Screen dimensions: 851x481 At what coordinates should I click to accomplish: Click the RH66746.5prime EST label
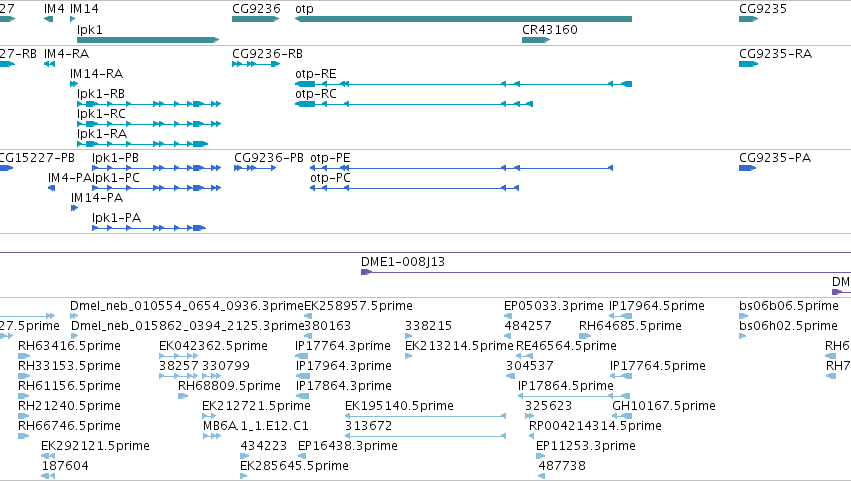[69, 427]
